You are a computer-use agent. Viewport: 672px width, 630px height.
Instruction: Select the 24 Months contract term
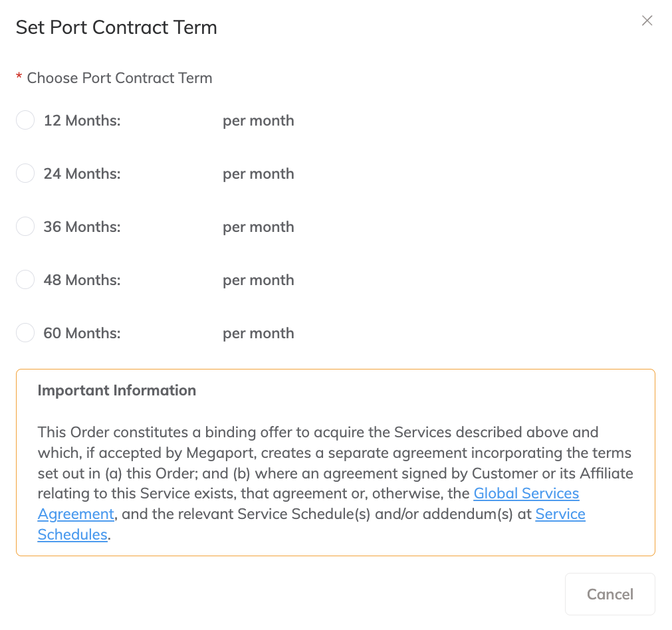(x=25, y=173)
